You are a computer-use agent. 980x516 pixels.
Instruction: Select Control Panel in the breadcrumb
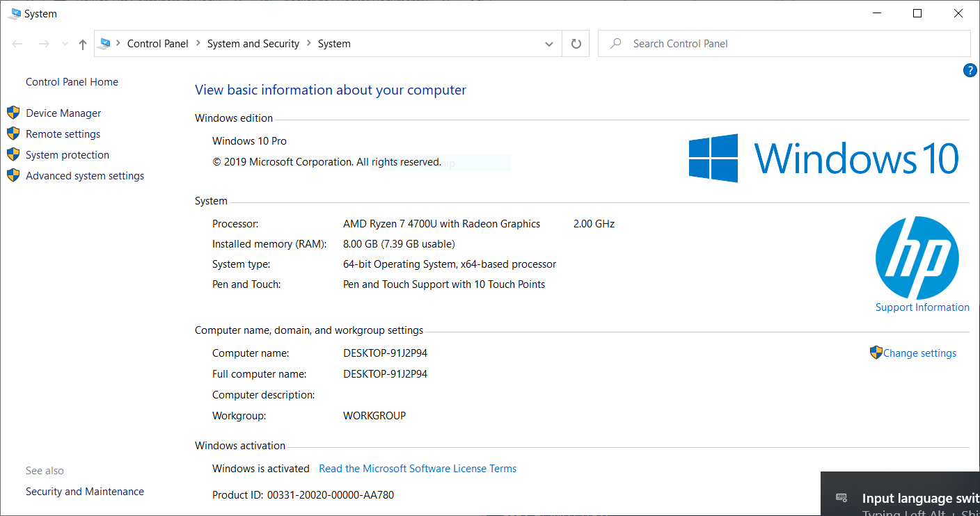coord(158,43)
